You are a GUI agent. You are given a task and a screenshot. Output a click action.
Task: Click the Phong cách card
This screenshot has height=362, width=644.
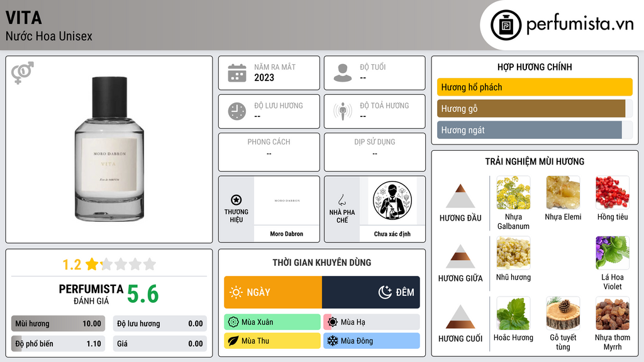[x=269, y=152]
